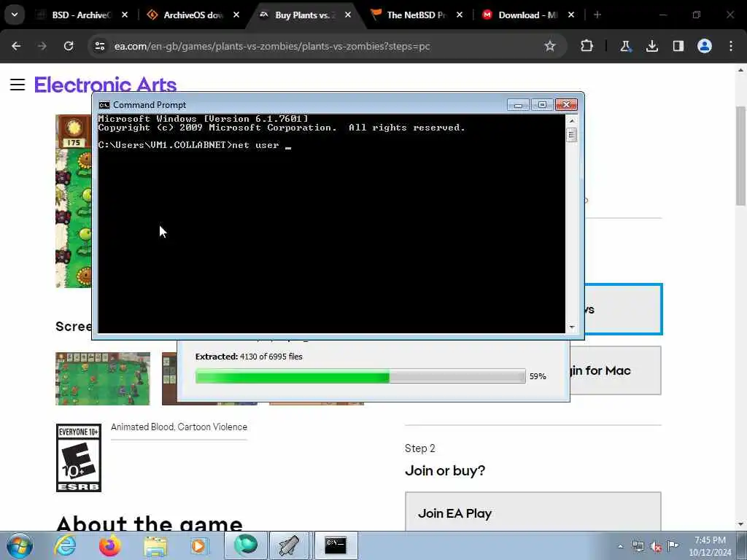Select the Buy Plants vs. Zombies tab
The image size is (747, 560).
click(x=305, y=15)
